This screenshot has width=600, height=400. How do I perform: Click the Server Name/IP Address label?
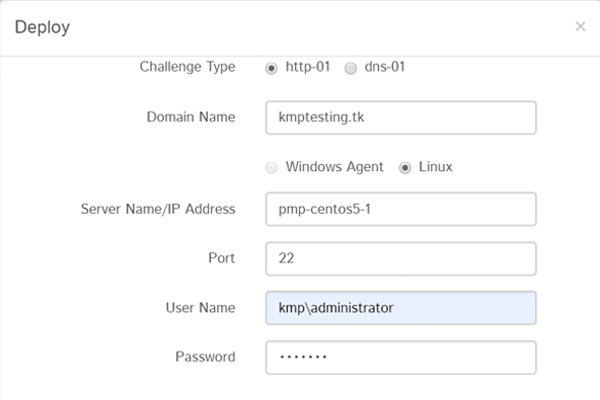157,209
